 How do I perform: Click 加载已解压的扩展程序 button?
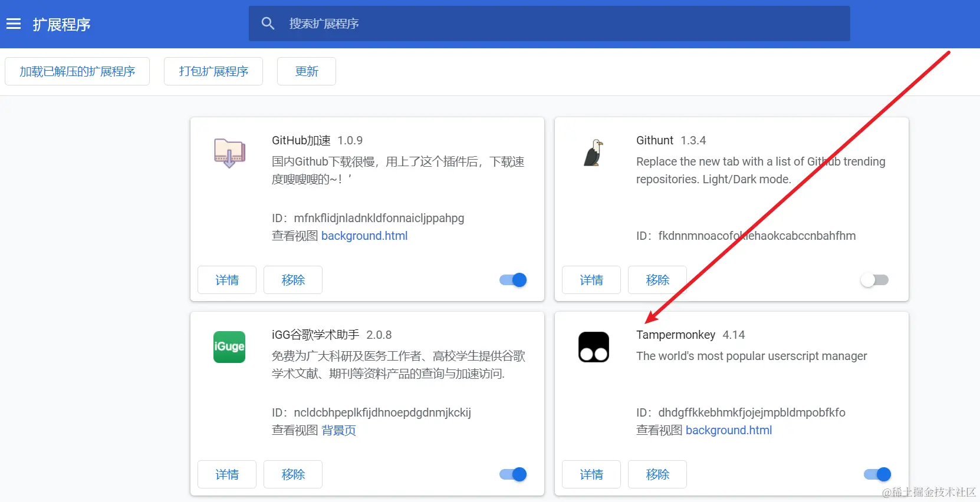pyautogui.click(x=77, y=71)
